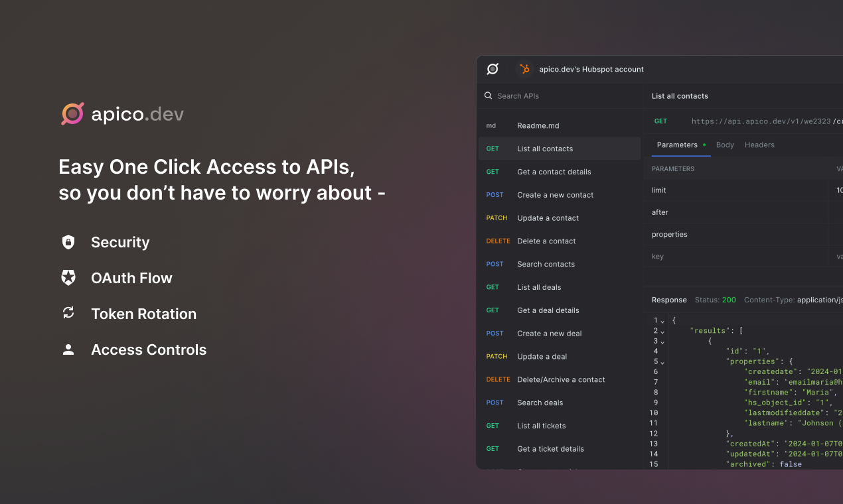The width and height of the screenshot is (843, 504).
Task: Open Search contacts endpoint
Action: (560, 264)
